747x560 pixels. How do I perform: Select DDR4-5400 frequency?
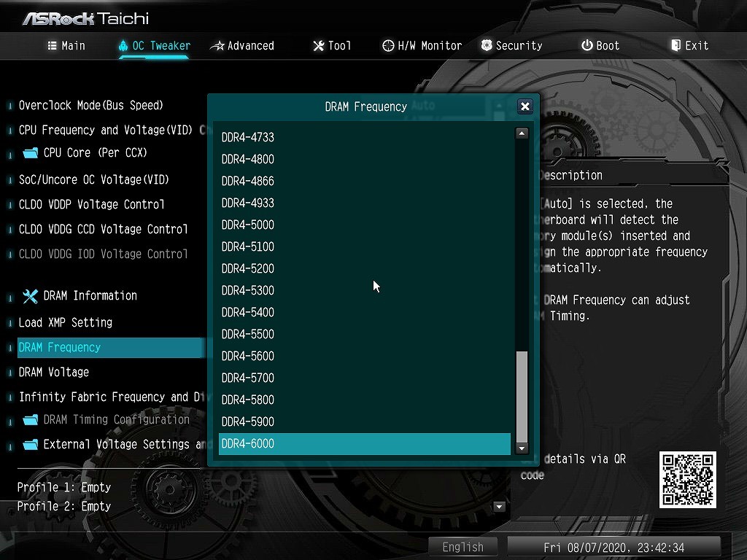[x=365, y=312]
